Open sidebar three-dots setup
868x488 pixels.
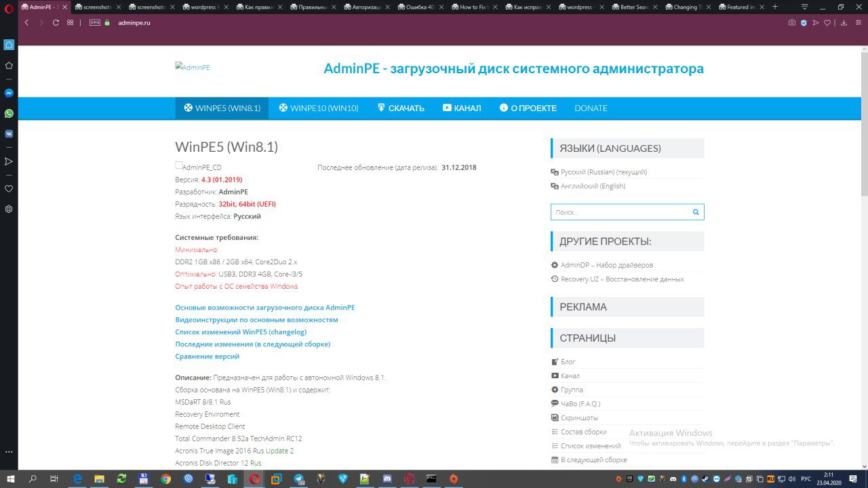tap(9, 451)
